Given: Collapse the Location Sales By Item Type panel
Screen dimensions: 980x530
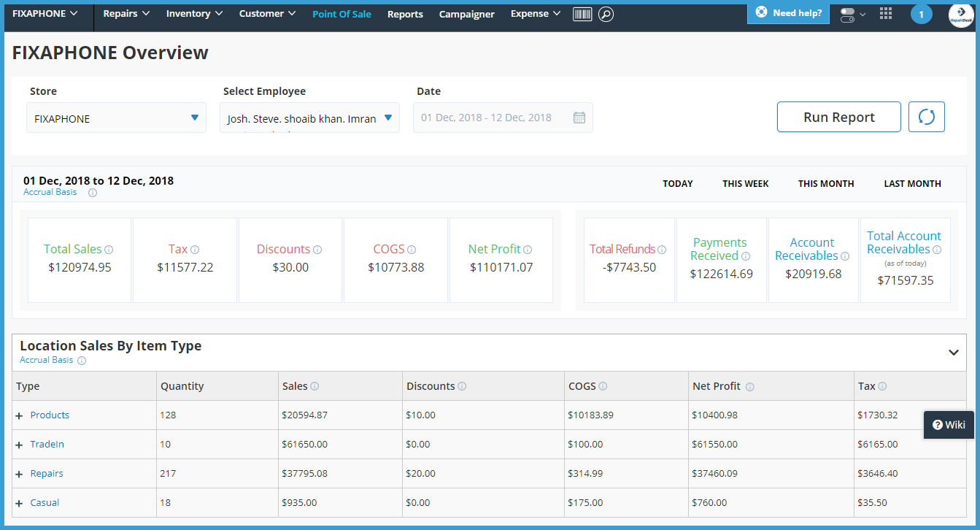Looking at the screenshot, I should pos(953,353).
